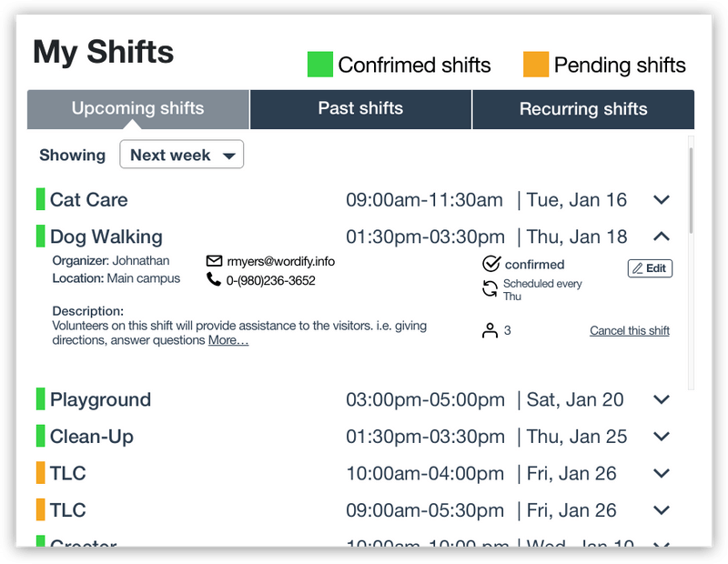
Task: Click the confirmed checkmark circle icon
Action: [x=491, y=264]
